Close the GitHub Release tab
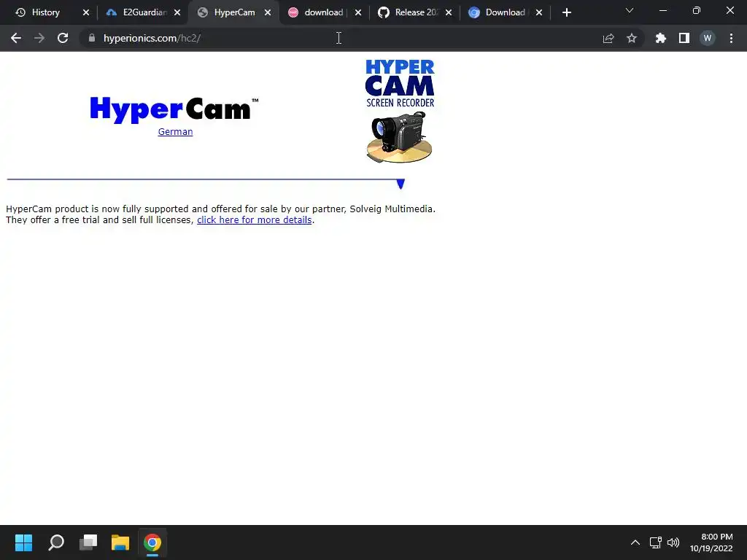This screenshot has width=747, height=560. coord(449,12)
